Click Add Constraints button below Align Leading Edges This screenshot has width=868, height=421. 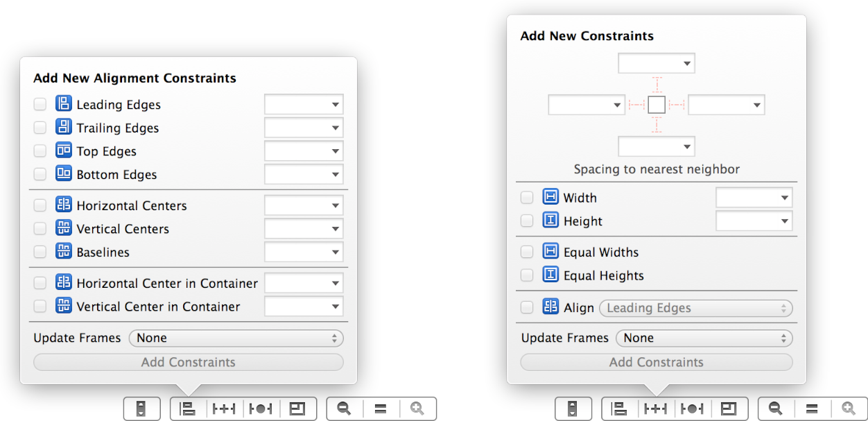pyautogui.click(x=656, y=362)
